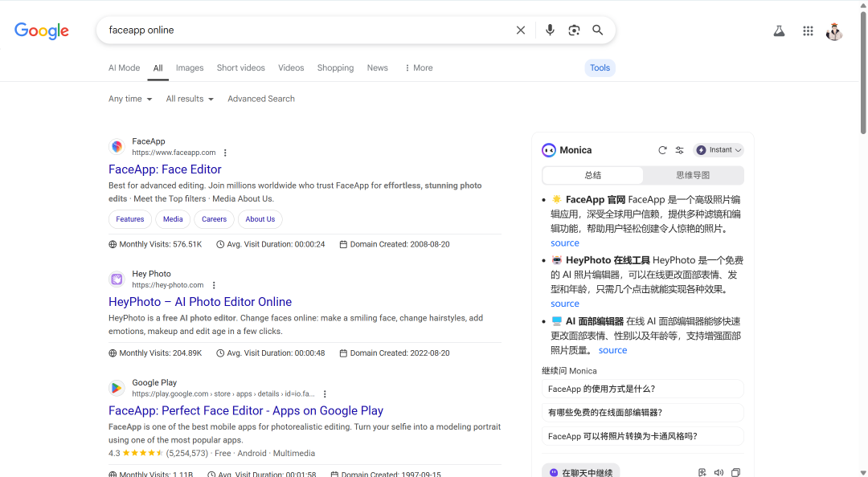The image size is (868, 477).
Task: Open the Google apps grid
Action: 808,31
